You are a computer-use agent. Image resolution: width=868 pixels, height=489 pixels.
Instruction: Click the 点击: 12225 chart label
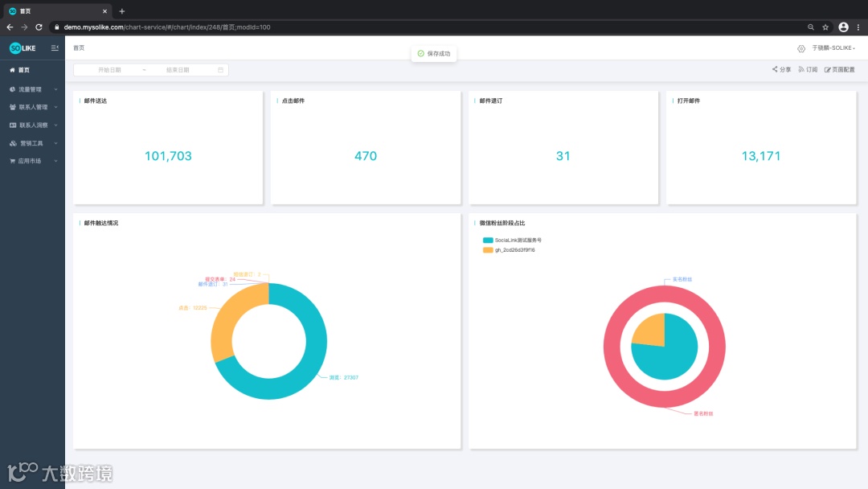[193, 308]
